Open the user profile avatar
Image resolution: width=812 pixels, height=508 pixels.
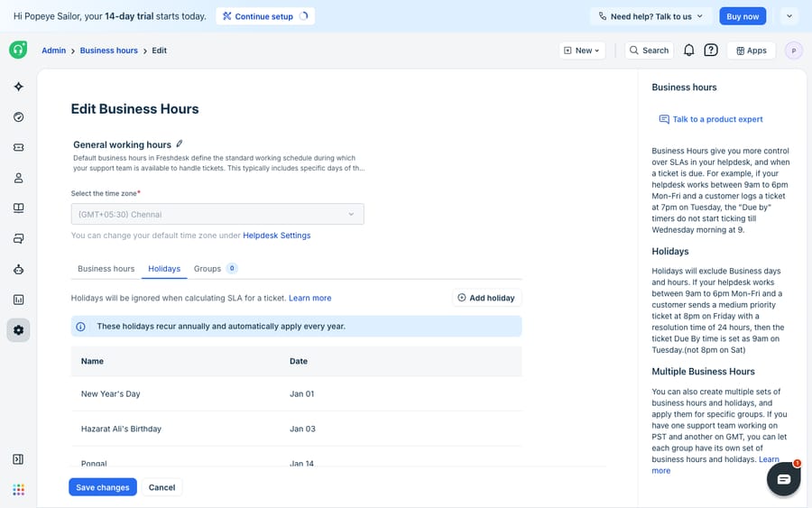click(x=794, y=51)
